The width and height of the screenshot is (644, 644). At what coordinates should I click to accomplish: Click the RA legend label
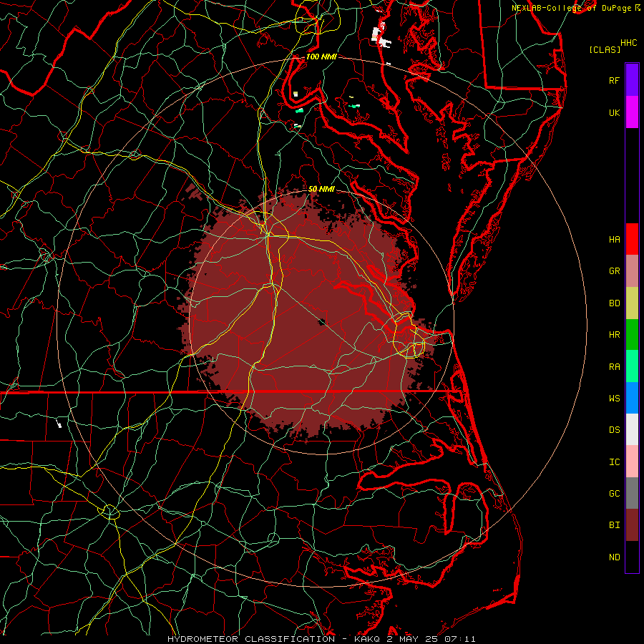click(x=614, y=367)
